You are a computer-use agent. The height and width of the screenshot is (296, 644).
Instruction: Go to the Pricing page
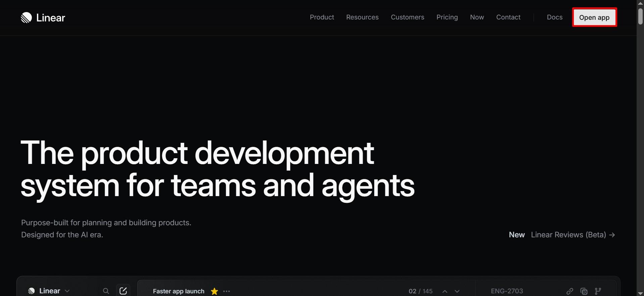click(x=447, y=17)
